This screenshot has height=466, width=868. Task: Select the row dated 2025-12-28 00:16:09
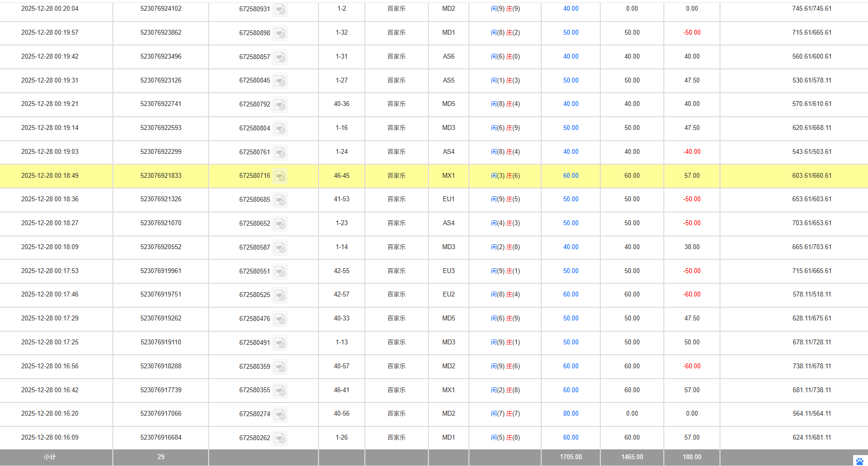click(50, 438)
